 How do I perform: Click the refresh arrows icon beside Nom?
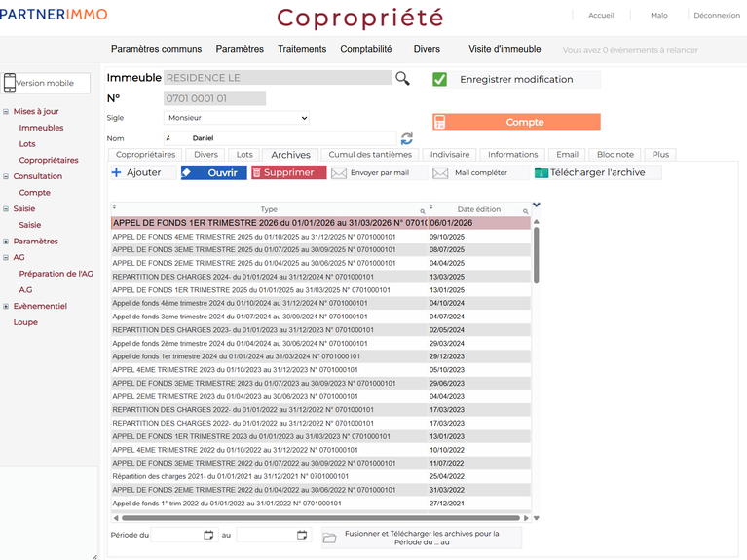[x=407, y=138]
